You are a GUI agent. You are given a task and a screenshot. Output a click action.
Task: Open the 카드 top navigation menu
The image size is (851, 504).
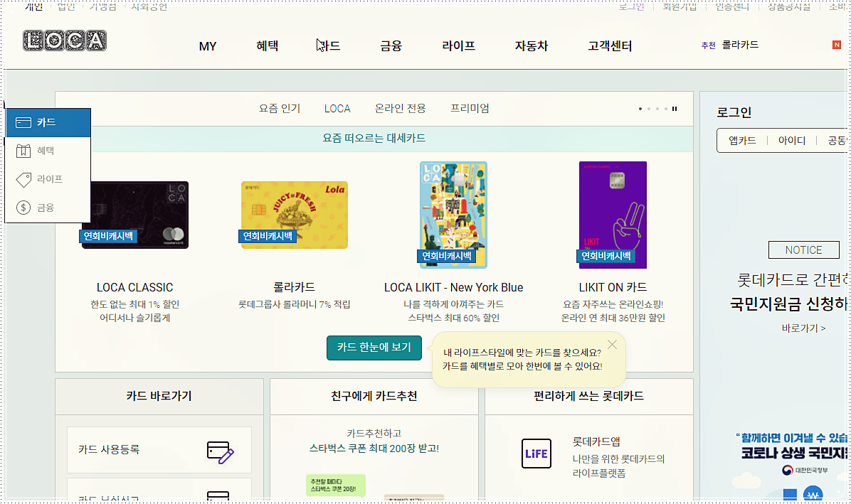328,46
